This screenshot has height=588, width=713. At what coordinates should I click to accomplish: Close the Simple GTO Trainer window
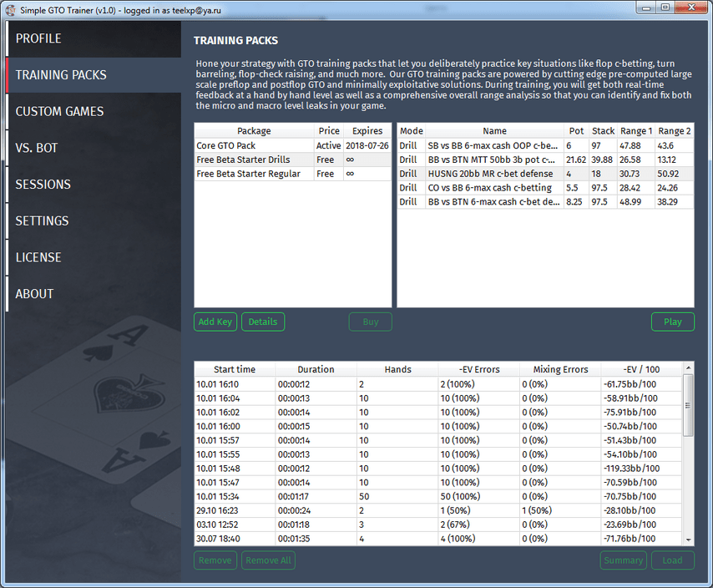[x=691, y=8]
